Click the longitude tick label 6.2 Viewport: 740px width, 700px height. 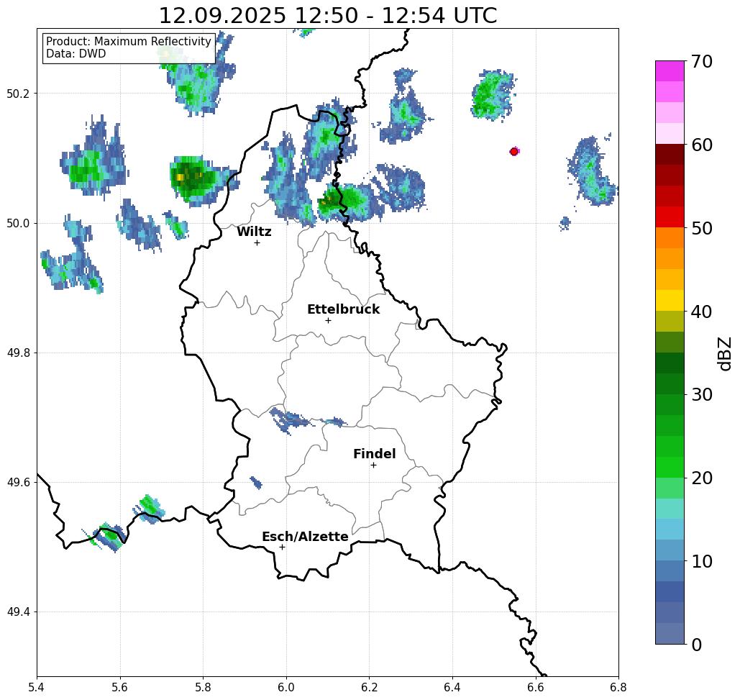coord(370,687)
